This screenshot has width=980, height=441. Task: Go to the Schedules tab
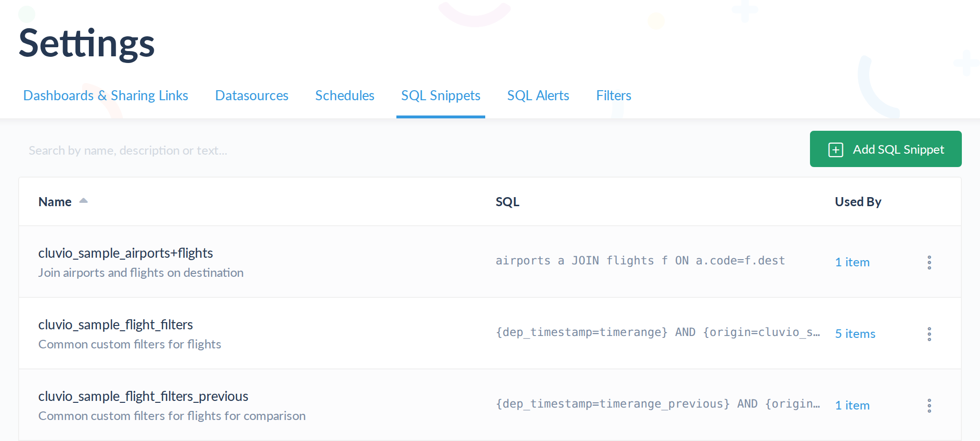344,95
